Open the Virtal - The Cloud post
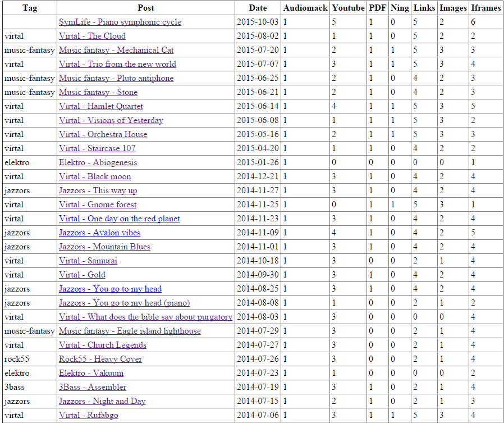This screenshot has width=504, height=423. coord(92,36)
